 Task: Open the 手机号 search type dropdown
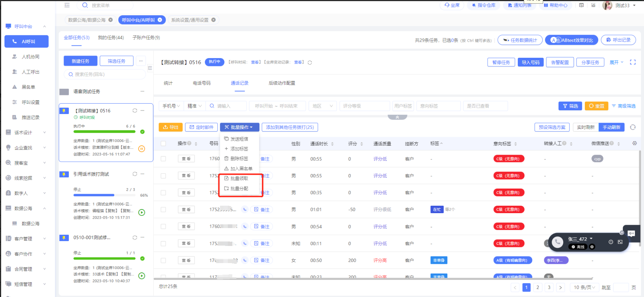pyautogui.click(x=171, y=106)
